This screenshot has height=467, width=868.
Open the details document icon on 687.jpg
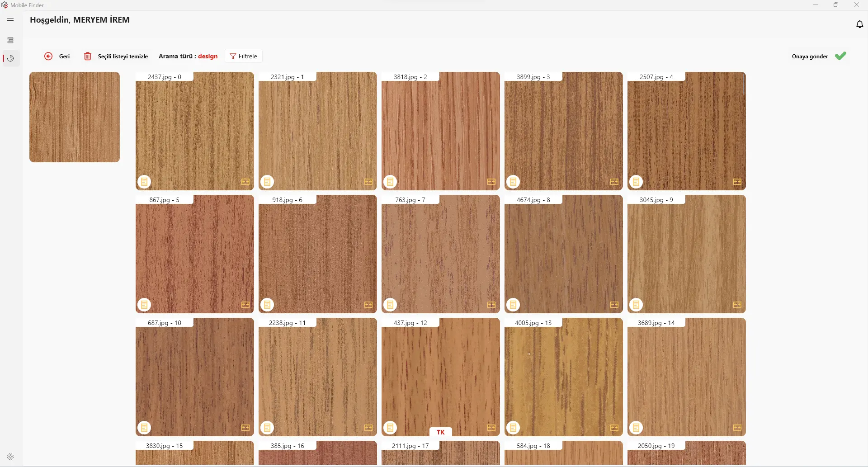[x=144, y=428]
